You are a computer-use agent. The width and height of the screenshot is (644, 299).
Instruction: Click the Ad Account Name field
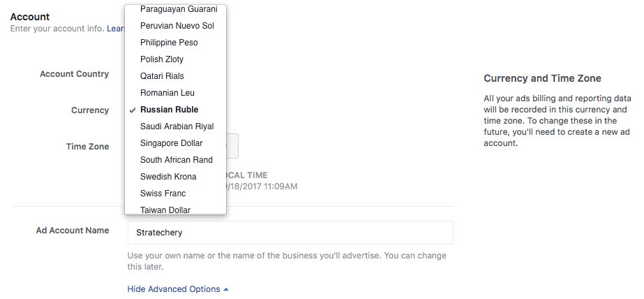click(x=290, y=233)
